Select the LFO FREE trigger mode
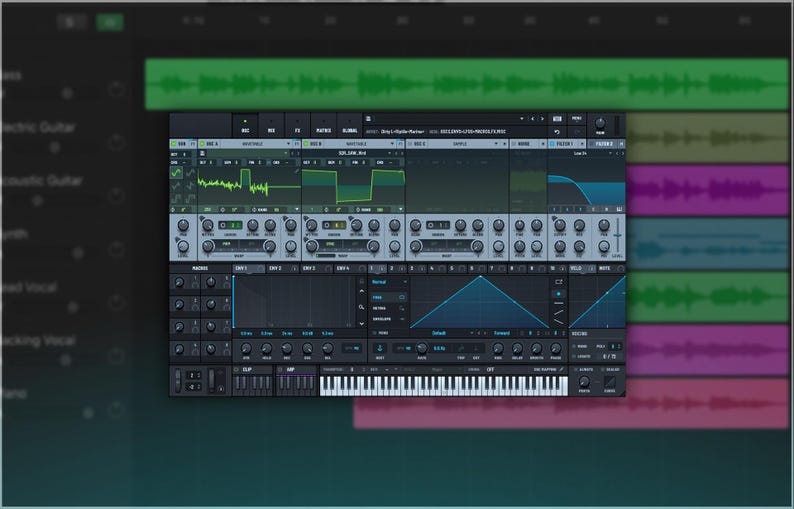The width and height of the screenshot is (794, 509). [x=388, y=297]
